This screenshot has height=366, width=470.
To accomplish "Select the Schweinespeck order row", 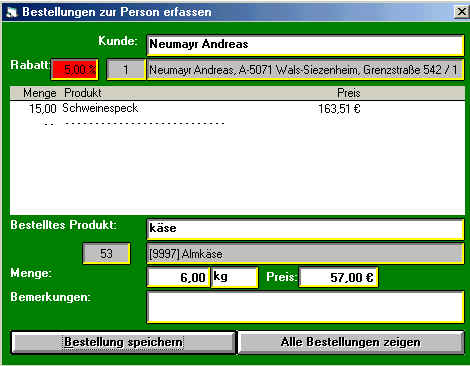I will pyautogui.click(x=237, y=108).
